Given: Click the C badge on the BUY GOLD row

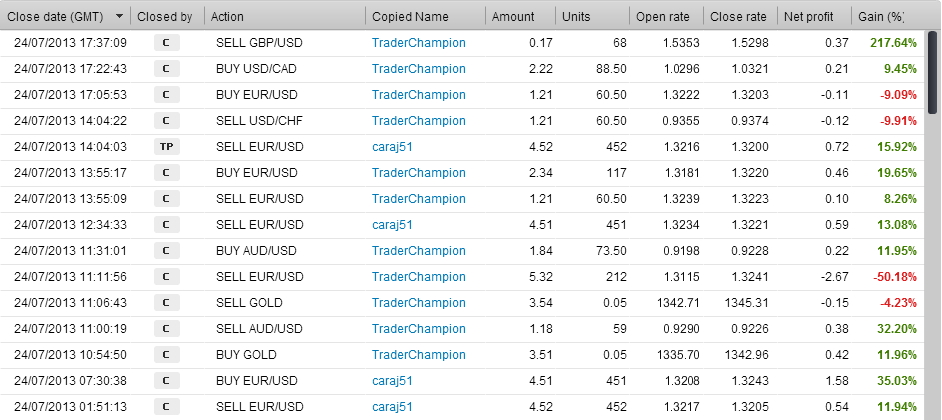Looking at the screenshot, I should coord(165,355).
